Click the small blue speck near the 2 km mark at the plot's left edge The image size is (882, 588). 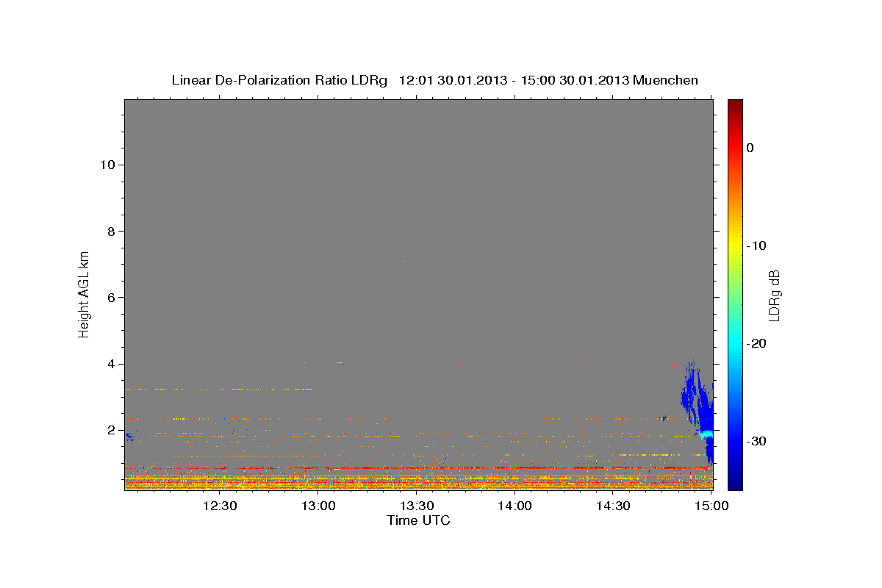pyautogui.click(x=129, y=437)
